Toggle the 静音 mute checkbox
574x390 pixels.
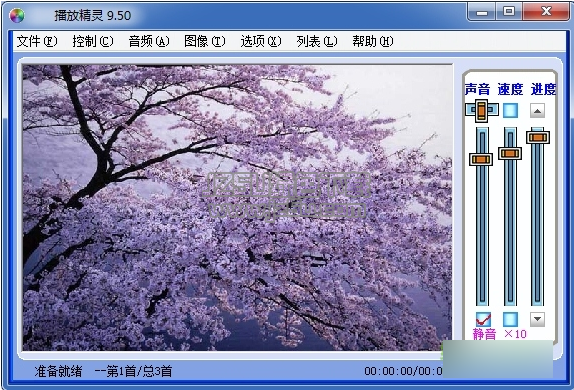pos(483,319)
